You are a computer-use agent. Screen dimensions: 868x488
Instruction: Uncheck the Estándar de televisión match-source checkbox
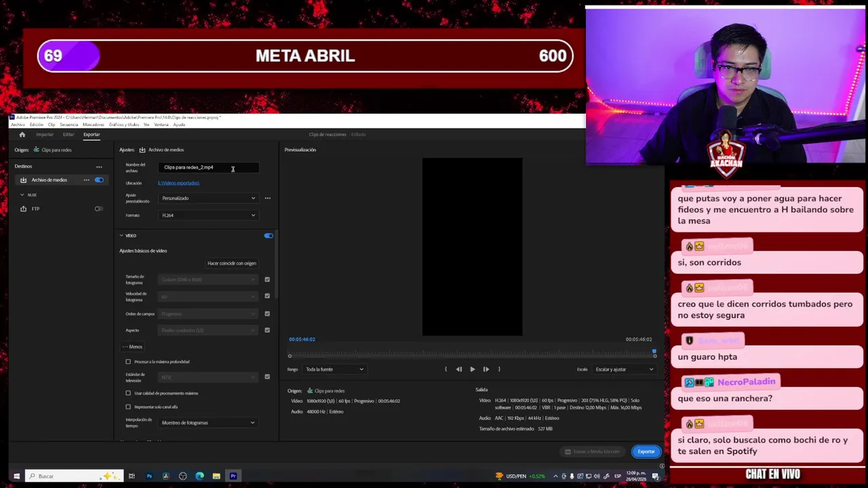[x=267, y=377]
